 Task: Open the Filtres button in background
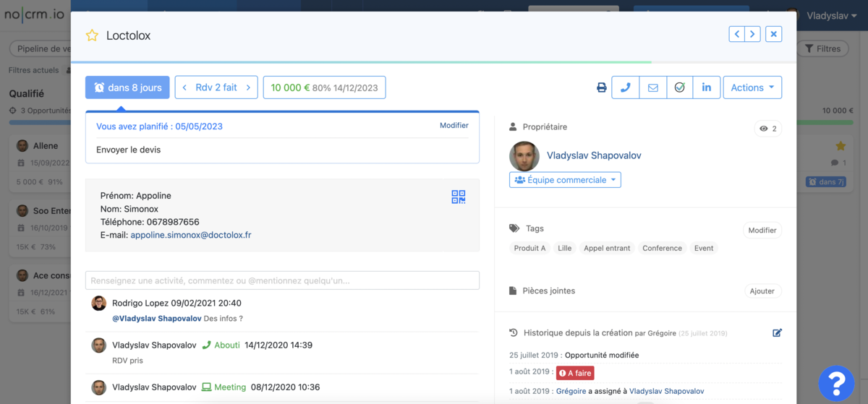pyautogui.click(x=822, y=48)
